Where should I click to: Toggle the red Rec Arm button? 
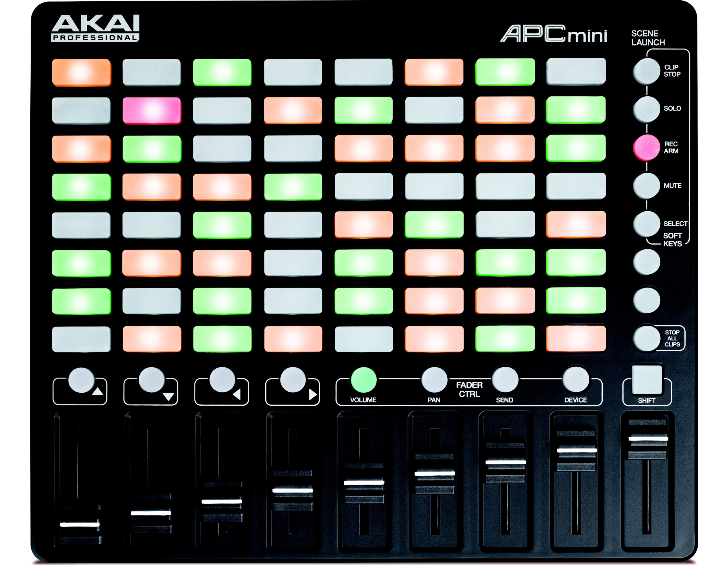point(646,147)
